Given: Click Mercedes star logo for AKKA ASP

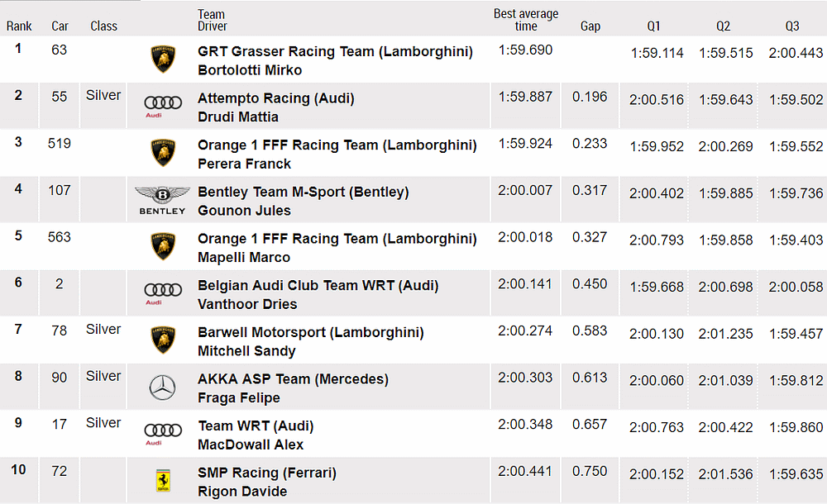Looking at the screenshot, I should [x=163, y=388].
